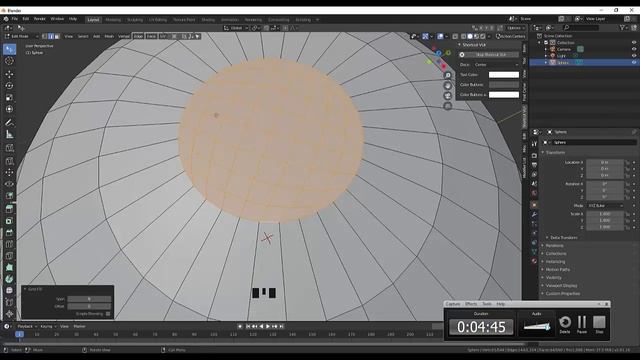Click the Edge menu button

tap(138, 36)
